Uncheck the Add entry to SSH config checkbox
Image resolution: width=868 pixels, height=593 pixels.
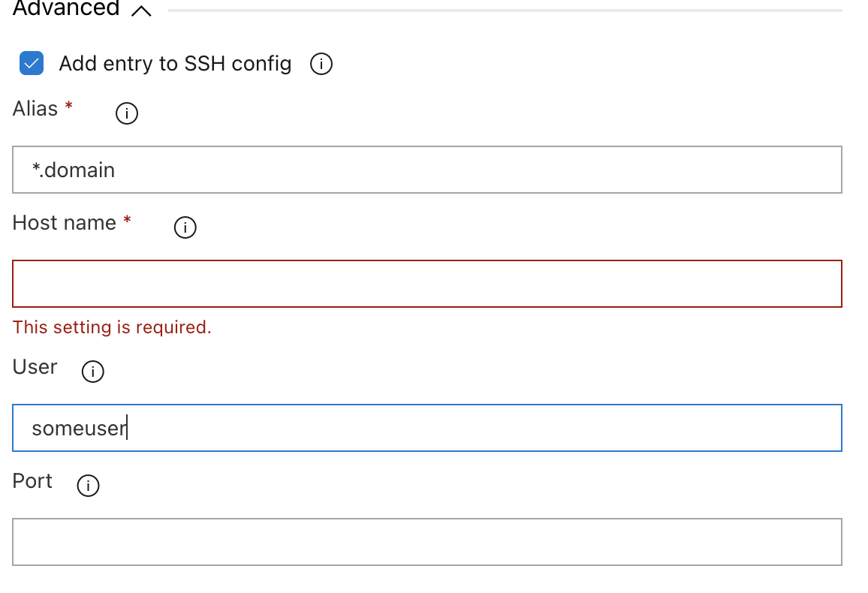(31, 64)
